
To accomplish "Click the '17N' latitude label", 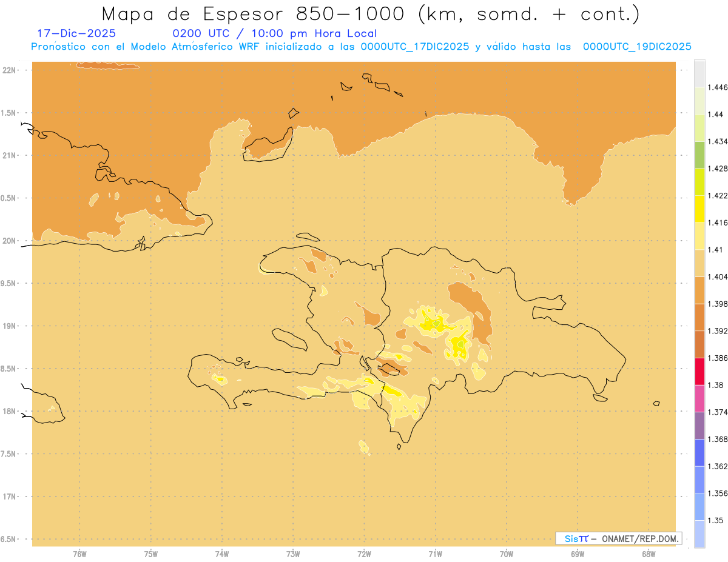I will [x=10, y=497].
